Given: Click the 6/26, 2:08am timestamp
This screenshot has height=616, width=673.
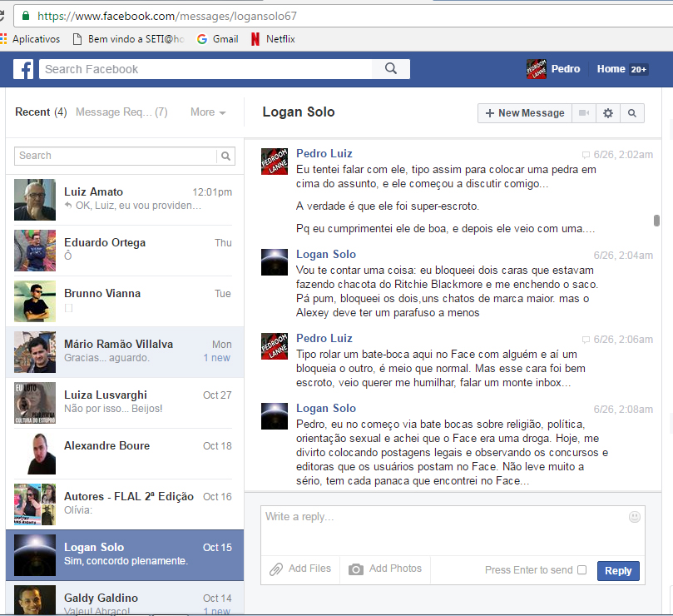Looking at the screenshot, I should (x=623, y=410).
